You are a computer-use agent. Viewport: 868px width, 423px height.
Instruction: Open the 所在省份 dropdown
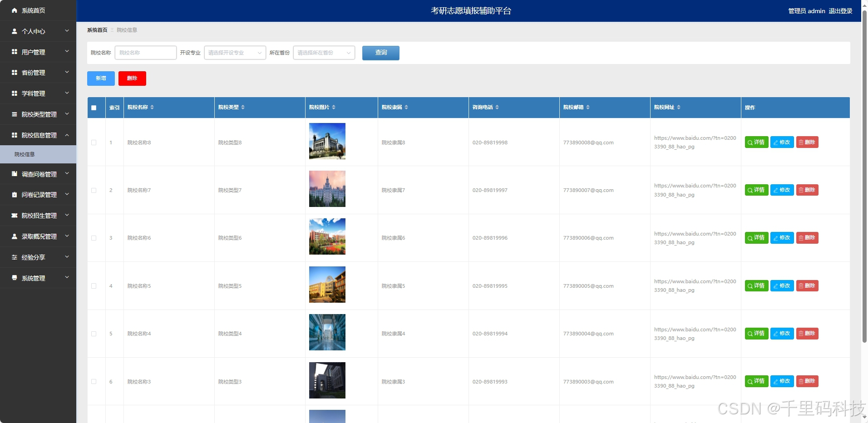tap(324, 53)
